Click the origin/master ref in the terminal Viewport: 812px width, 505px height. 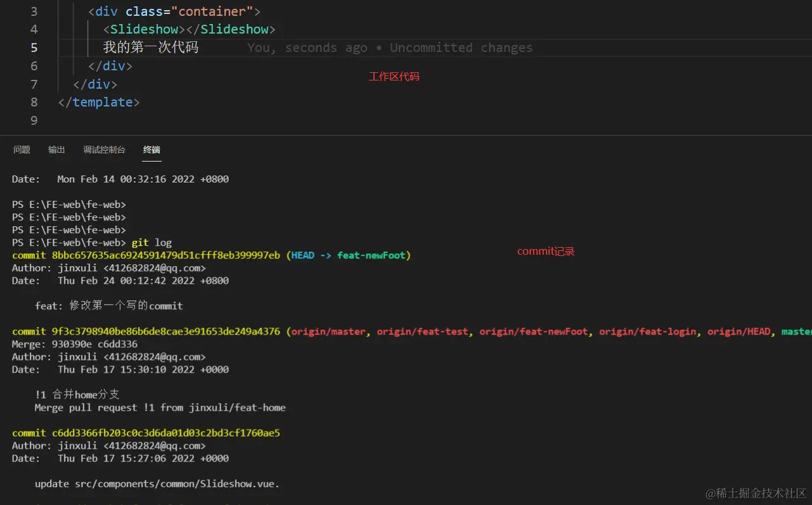tap(328, 331)
